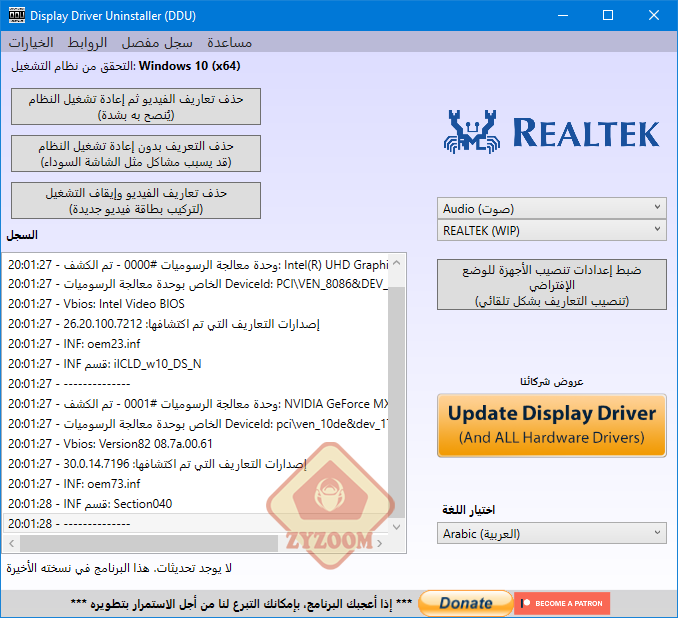Click the السجل log heading label
678x618 pixels.
(x=22, y=235)
